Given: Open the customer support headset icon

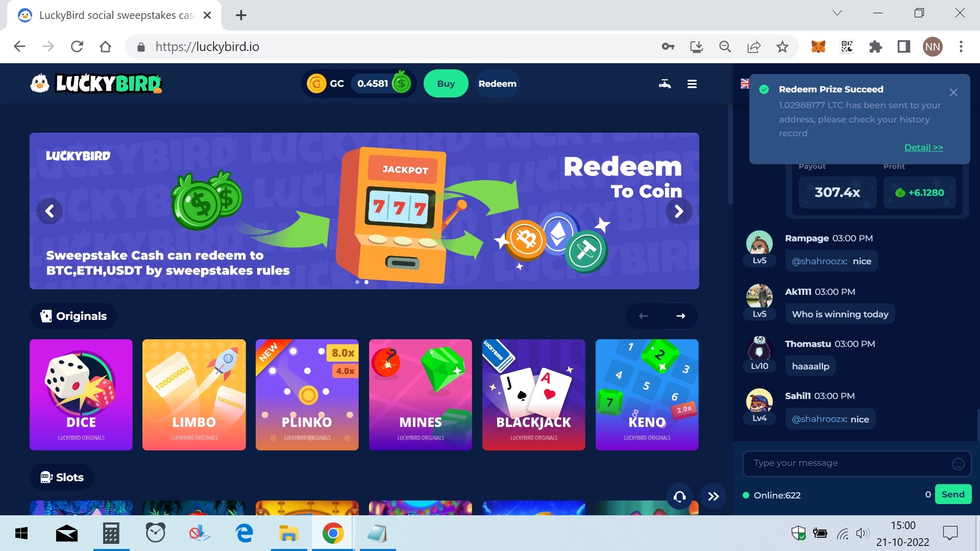Looking at the screenshot, I should click(679, 496).
